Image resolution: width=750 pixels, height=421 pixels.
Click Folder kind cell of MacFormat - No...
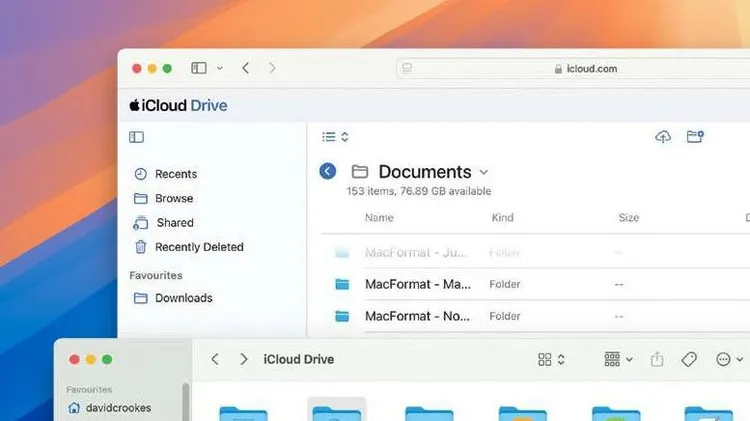tap(505, 316)
